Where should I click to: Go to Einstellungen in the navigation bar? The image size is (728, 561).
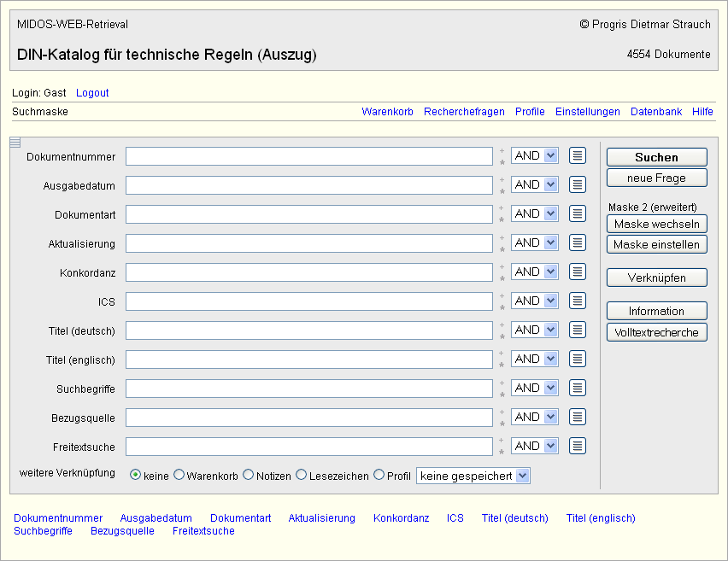click(x=588, y=112)
